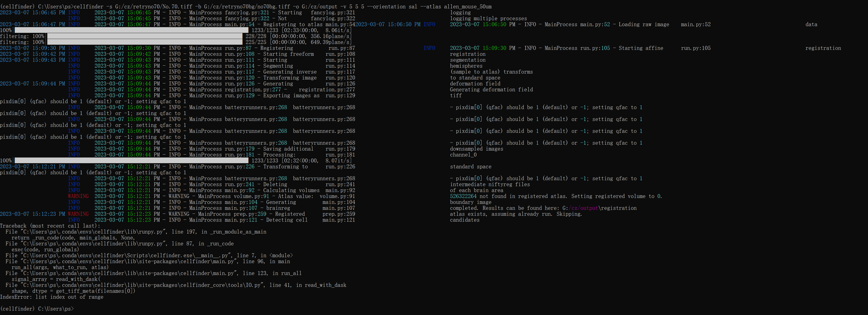
Task: Click the get_tiff_meta(filenames[0]) code line
Action: (x=73, y=291)
